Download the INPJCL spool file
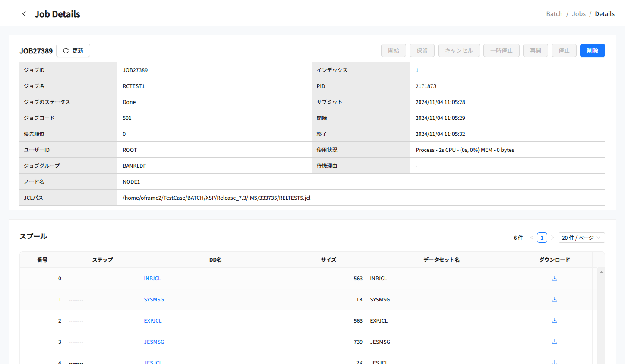 (x=555, y=278)
